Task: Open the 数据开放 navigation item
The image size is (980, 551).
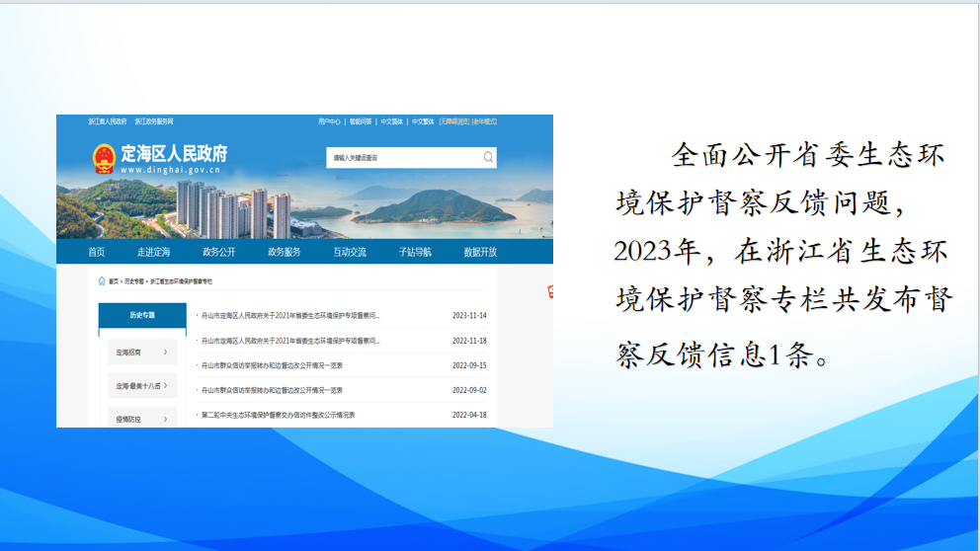Action: [480, 252]
